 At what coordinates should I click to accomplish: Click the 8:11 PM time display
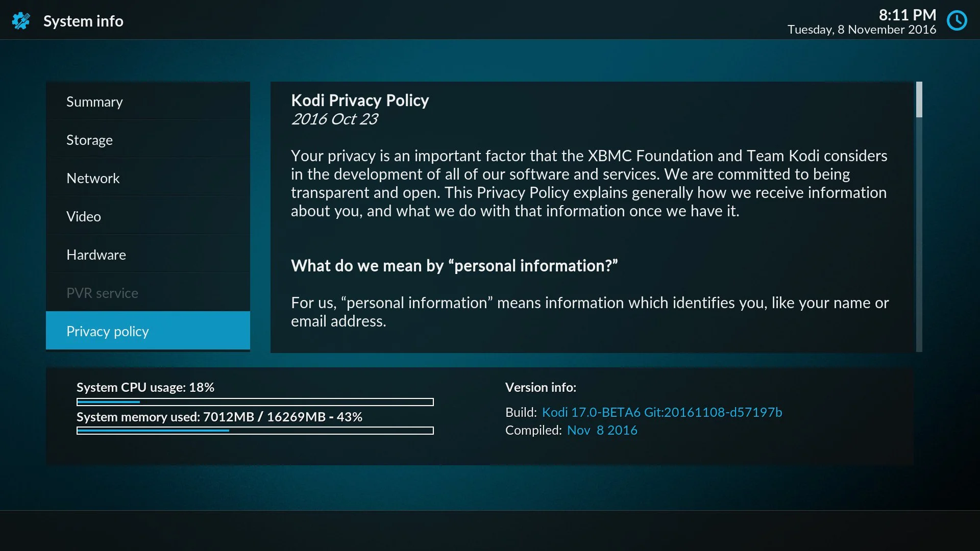pyautogui.click(x=907, y=15)
